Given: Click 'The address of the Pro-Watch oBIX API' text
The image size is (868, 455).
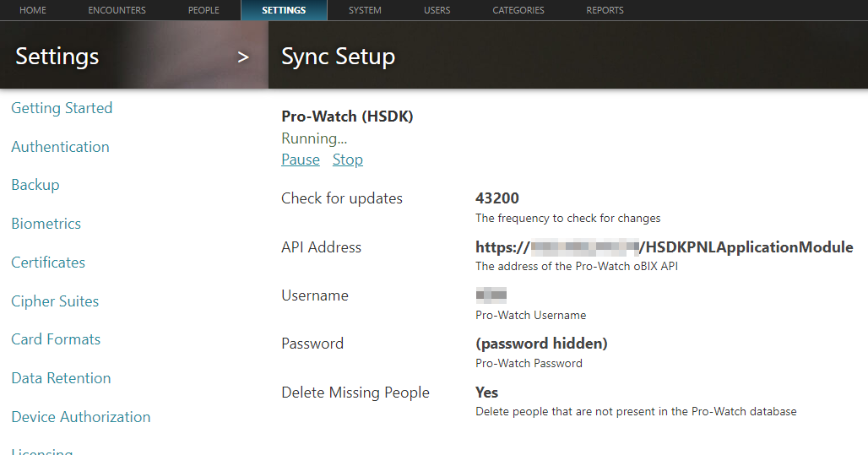Looking at the screenshot, I should coord(576,266).
